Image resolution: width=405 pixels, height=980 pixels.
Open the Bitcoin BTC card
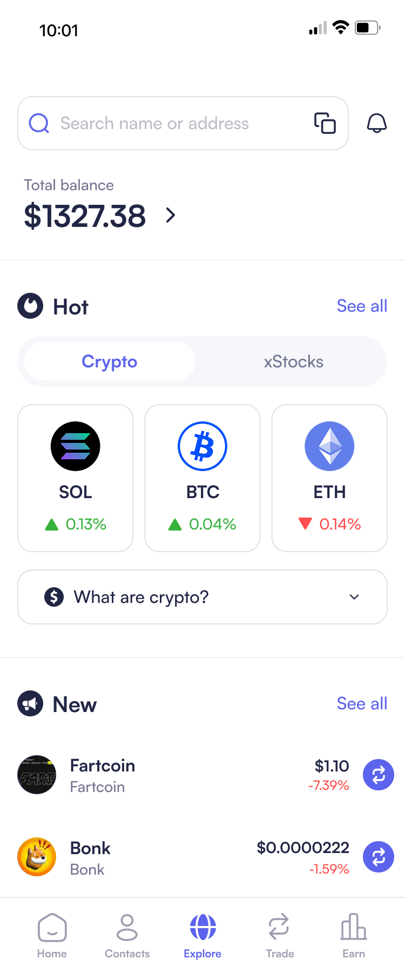pyautogui.click(x=202, y=478)
